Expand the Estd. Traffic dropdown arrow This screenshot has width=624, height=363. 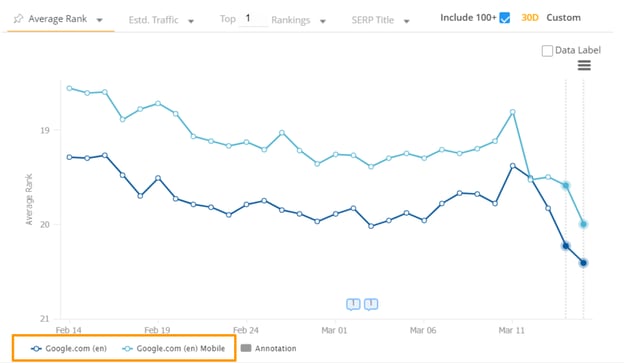pos(191,21)
